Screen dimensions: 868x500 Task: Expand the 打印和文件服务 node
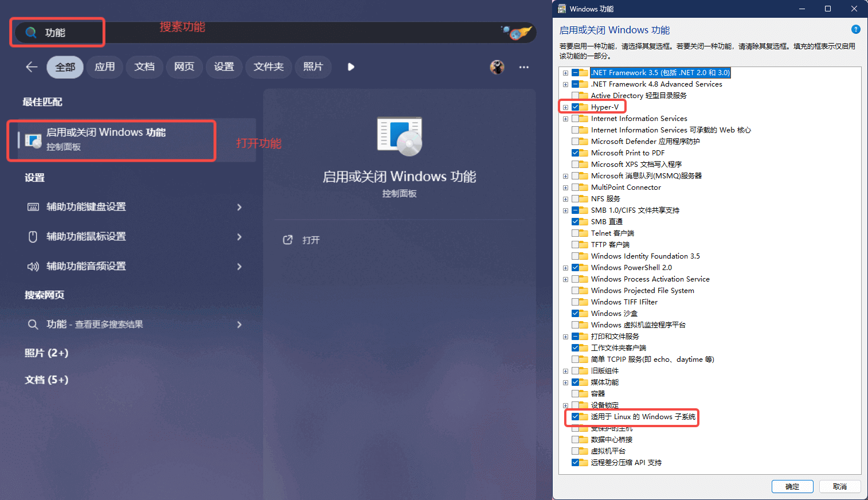pos(565,337)
